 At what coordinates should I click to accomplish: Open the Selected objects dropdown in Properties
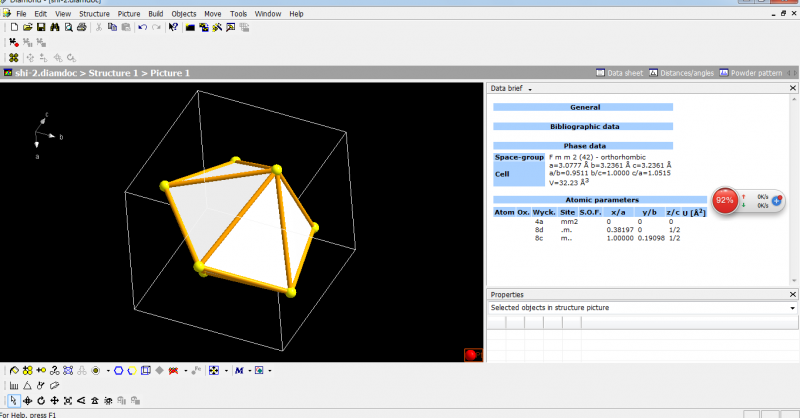pyautogui.click(x=792, y=308)
